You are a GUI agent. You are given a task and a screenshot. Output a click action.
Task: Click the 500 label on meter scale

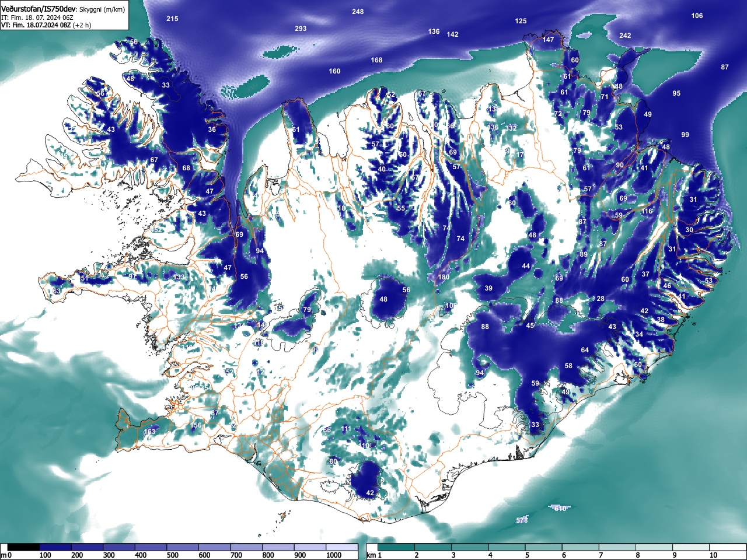(172, 555)
